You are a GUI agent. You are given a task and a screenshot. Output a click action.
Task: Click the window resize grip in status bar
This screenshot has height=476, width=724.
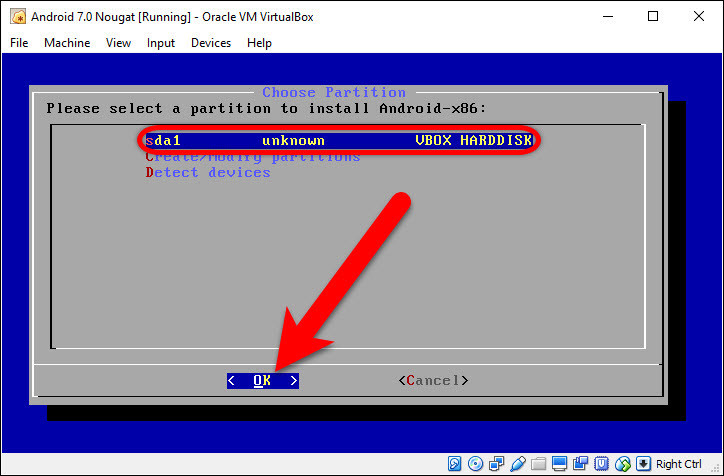717,469
